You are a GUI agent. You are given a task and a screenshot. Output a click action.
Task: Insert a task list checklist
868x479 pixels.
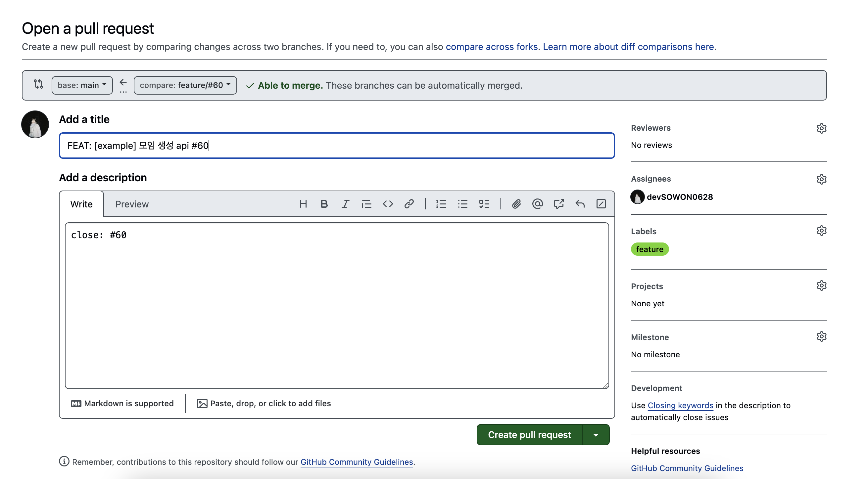(x=484, y=204)
